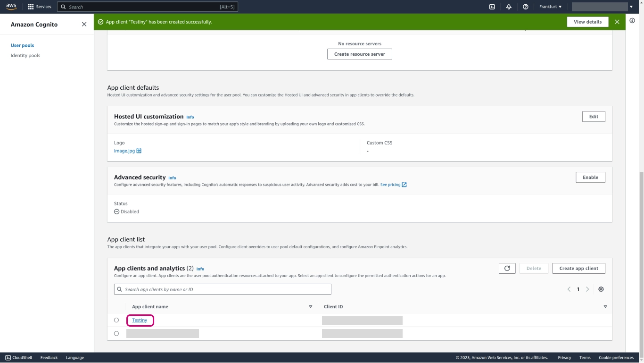Open CloudShell from the top navigation bar
Image resolution: width=644 pixels, height=363 pixels.
coord(492,7)
